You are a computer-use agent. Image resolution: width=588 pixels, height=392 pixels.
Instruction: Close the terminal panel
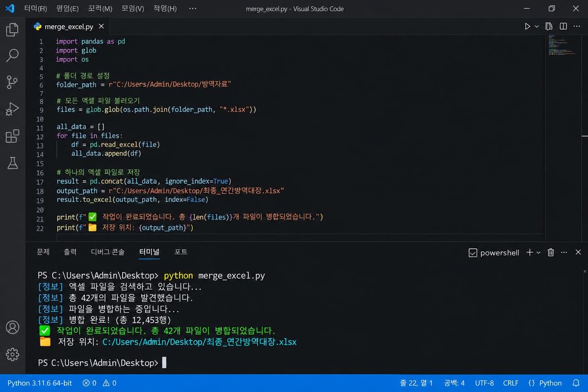pos(578,252)
